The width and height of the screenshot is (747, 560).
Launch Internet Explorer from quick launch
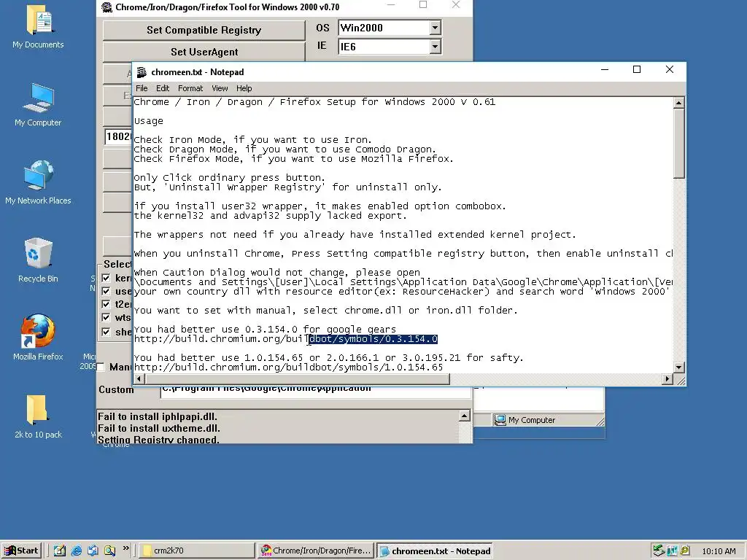[76, 551]
